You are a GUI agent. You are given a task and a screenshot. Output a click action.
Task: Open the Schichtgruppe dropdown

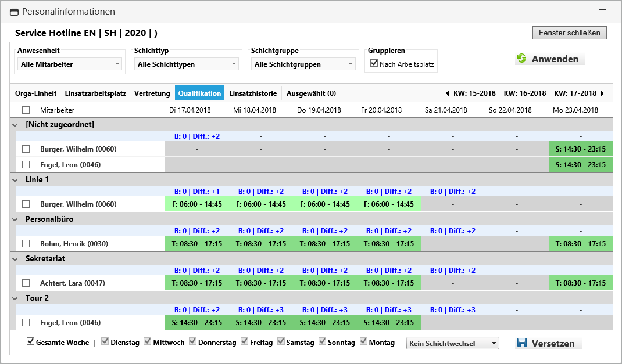[x=303, y=64]
